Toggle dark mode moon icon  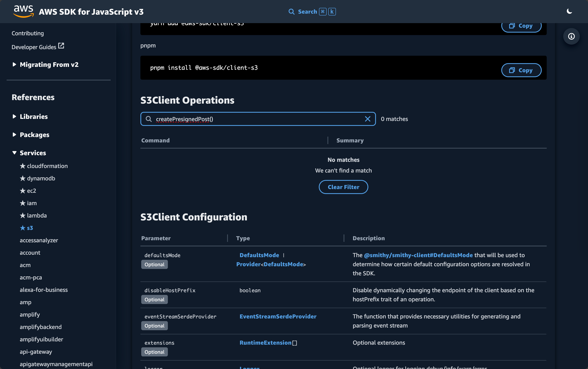tap(569, 12)
